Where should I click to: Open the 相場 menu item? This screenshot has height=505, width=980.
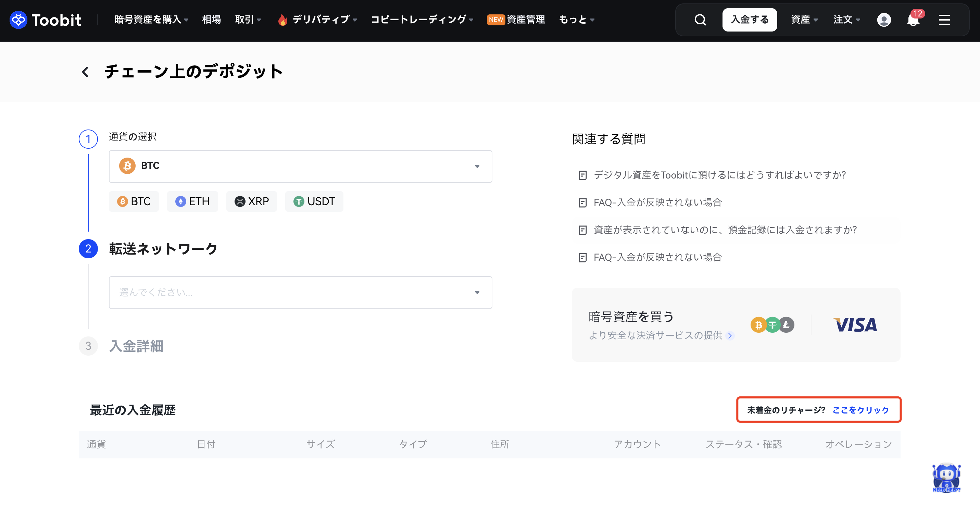[211, 20]
